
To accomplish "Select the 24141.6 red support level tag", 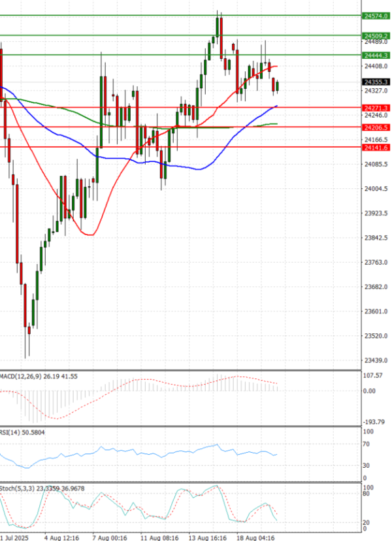I will pos(376,148).
